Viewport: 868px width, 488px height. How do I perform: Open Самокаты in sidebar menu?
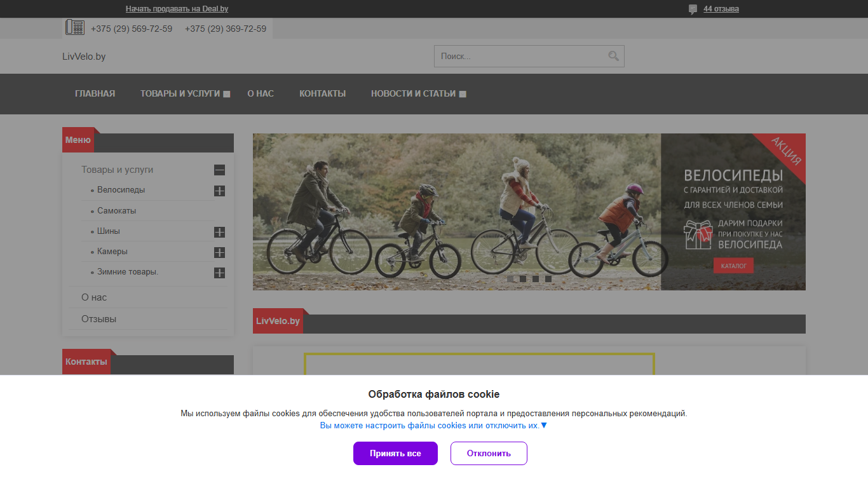116,210
